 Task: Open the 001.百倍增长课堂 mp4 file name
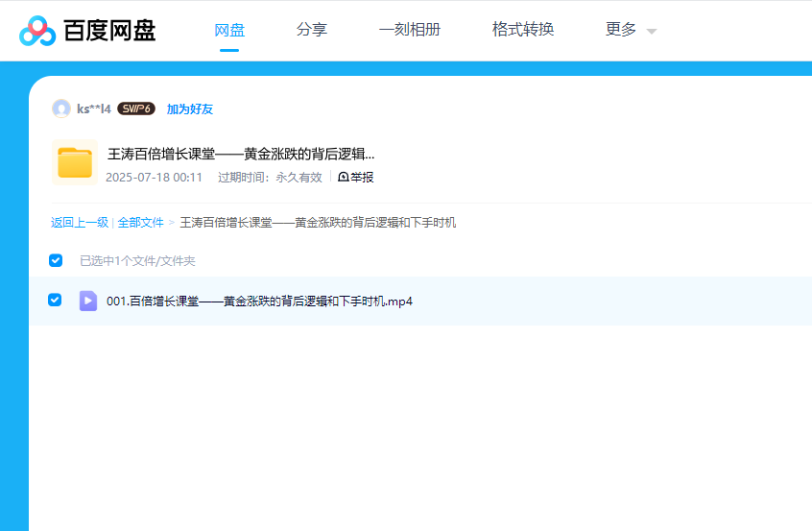259,302
